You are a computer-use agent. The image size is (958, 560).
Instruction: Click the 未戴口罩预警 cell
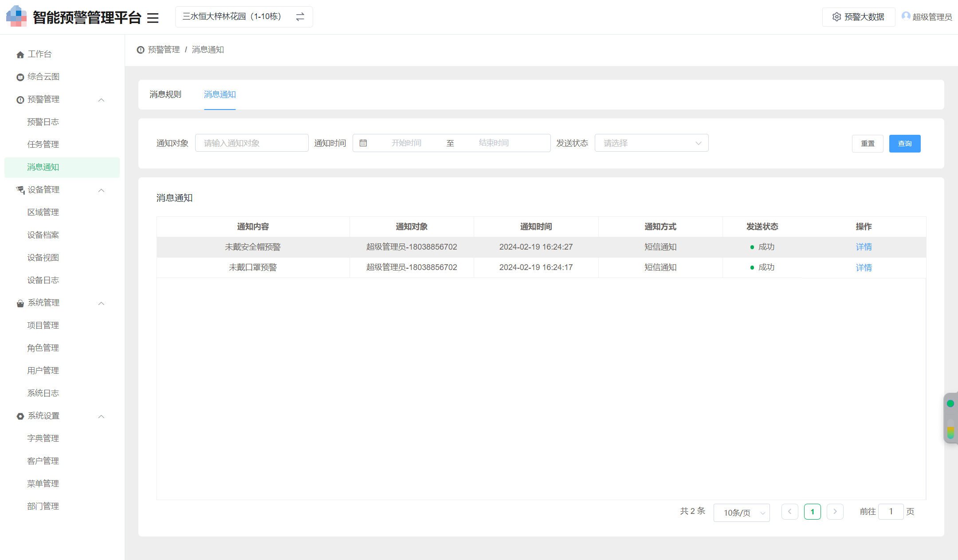(x=253, y=267)
